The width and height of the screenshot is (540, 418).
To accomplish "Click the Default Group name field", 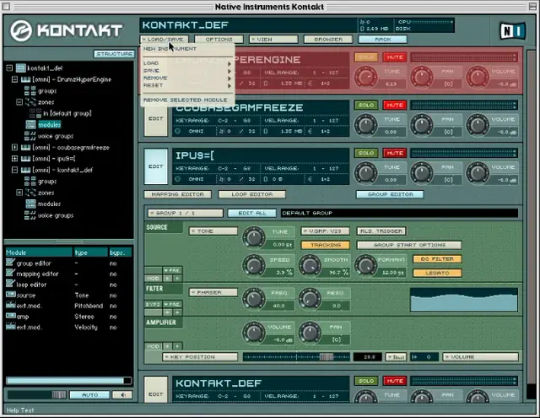I will click(x=399, y=213).
